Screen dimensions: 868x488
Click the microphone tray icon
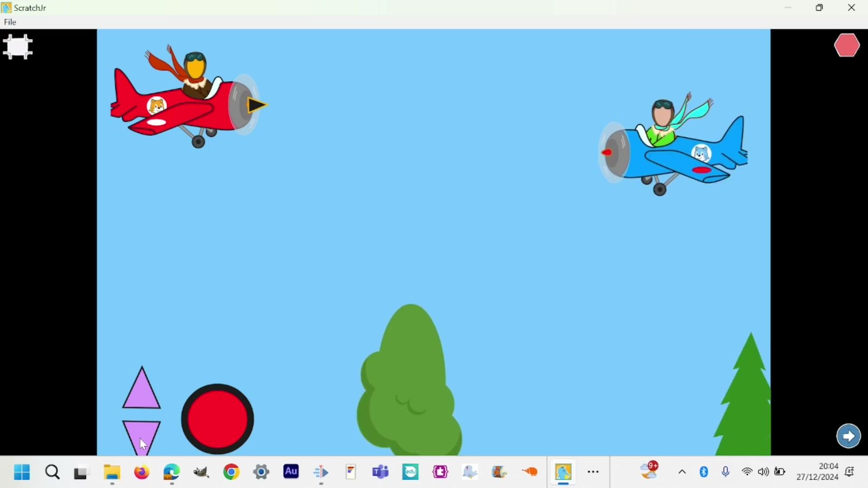(726, 472)
